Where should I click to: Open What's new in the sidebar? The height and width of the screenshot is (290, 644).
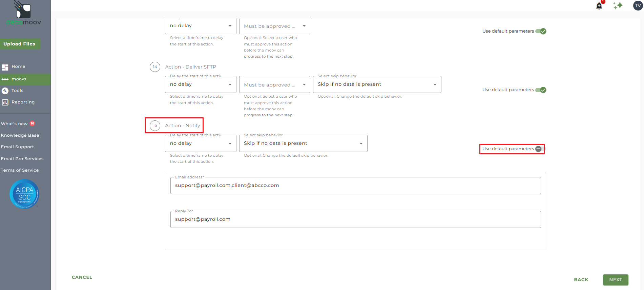pos(14,124)
